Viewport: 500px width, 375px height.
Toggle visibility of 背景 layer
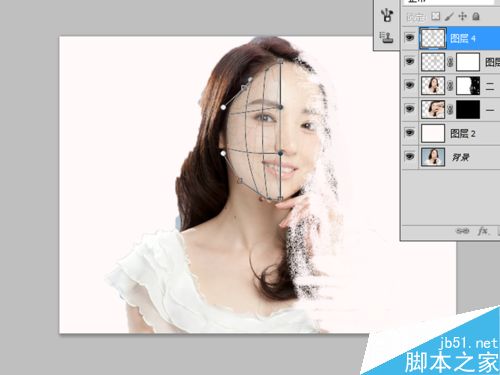pyautogui.click(x=410, y=156)
